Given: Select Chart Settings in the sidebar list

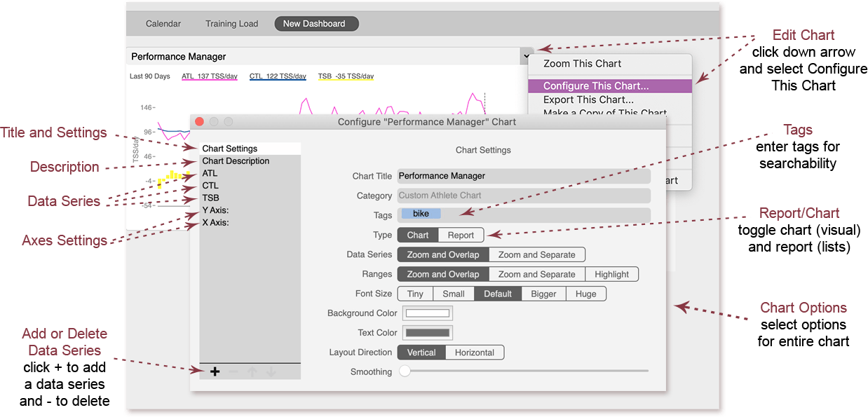Looking at the screenshot, I should point(250,149).
